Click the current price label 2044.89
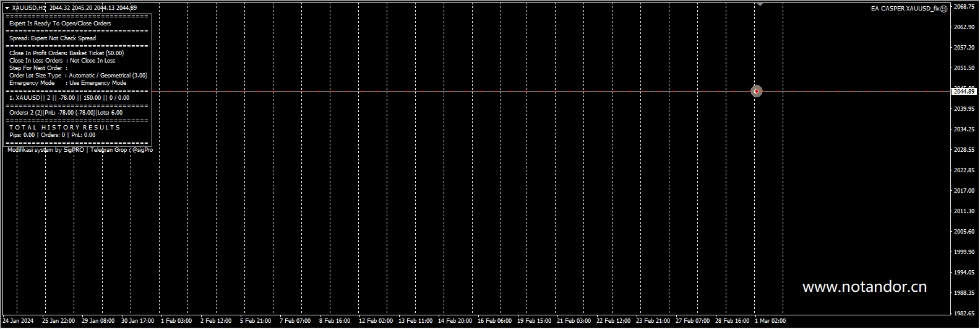This screenshot has width=980, height=329. tap(964, 91)
